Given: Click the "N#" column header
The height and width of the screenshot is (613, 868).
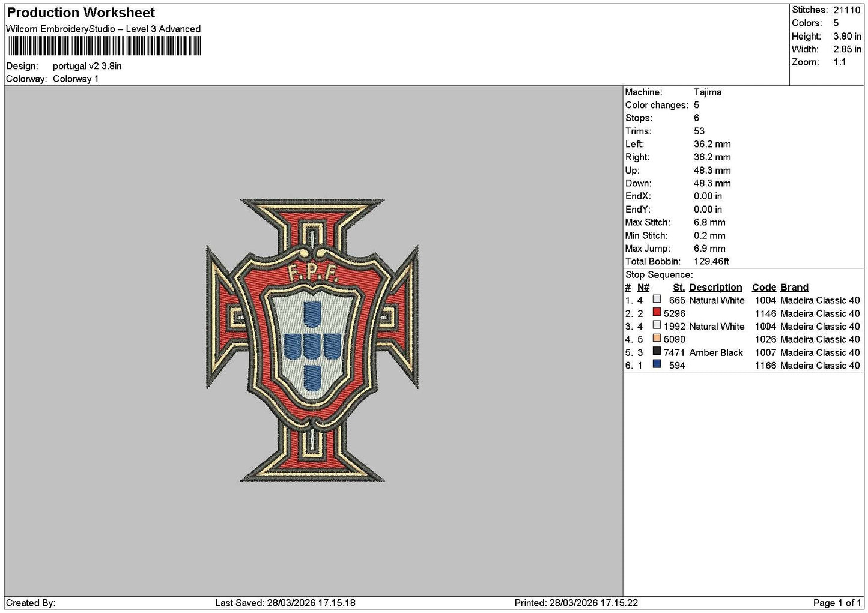Looking at the screenshot, I should coord(643,288).
